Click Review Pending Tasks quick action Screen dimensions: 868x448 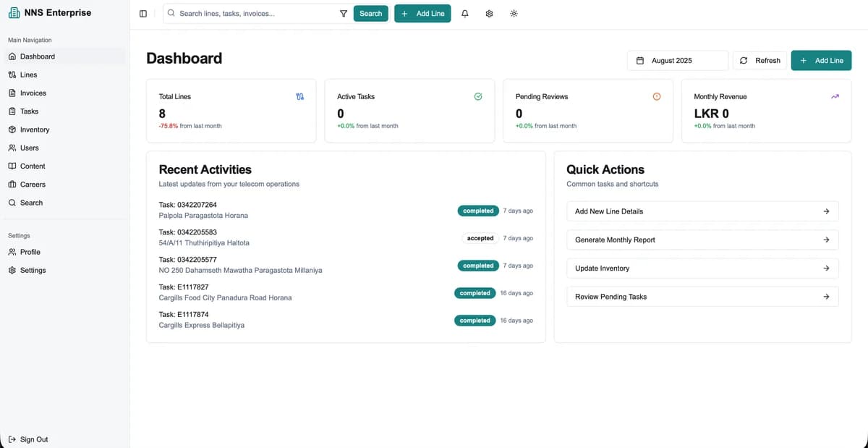[702, 297]
